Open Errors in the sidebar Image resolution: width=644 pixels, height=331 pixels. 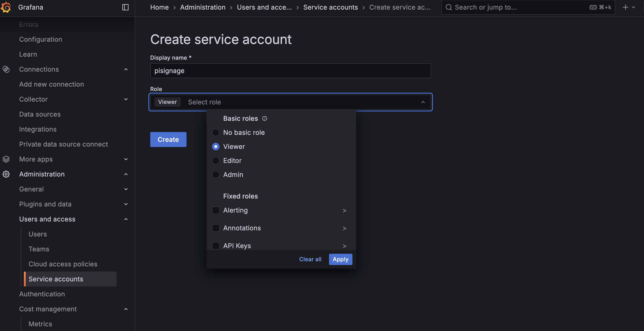click(x=29, y=24)
